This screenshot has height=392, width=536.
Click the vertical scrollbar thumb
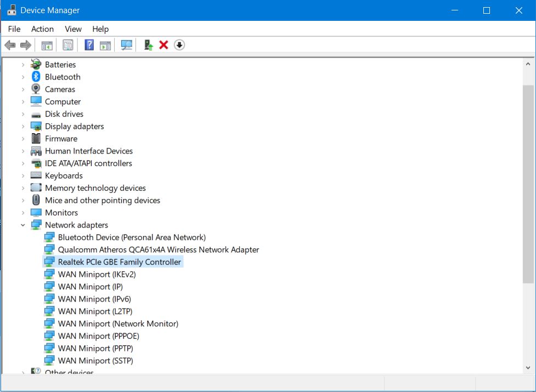tap(528, 184)
